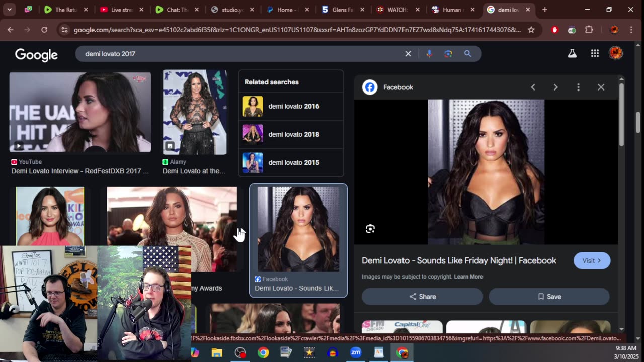Switch to the 'Live stream' YouTube tab
Viewport: 644px width, 362px height.
121,10
